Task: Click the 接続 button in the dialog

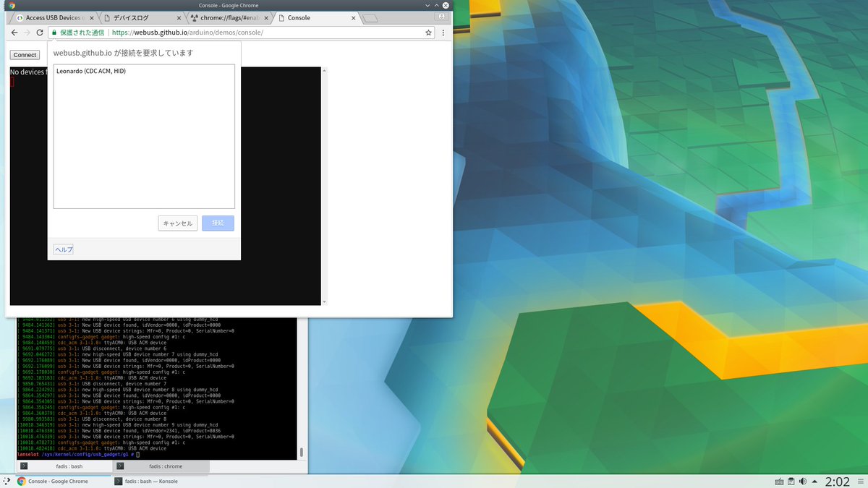Action: click(x=218, y=223)
